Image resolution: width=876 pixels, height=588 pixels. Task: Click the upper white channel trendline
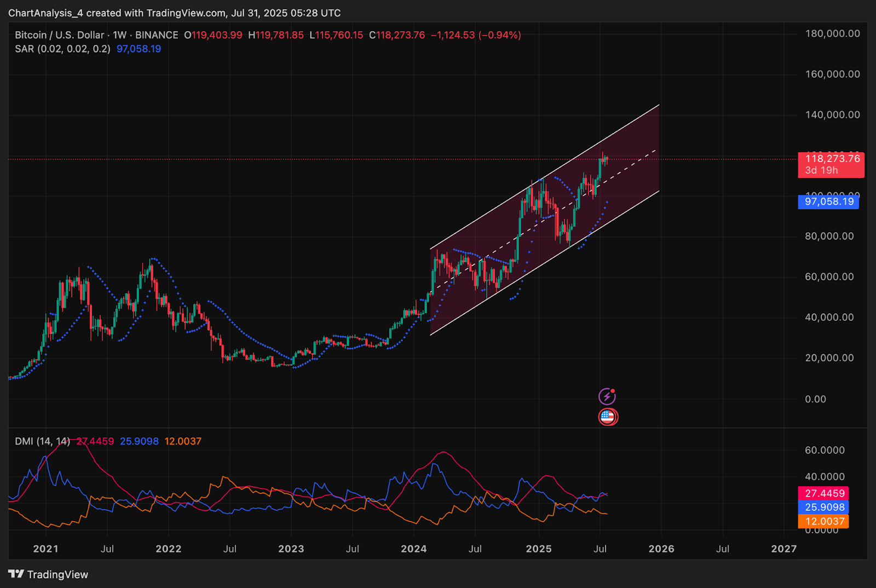tap(545, 176)
